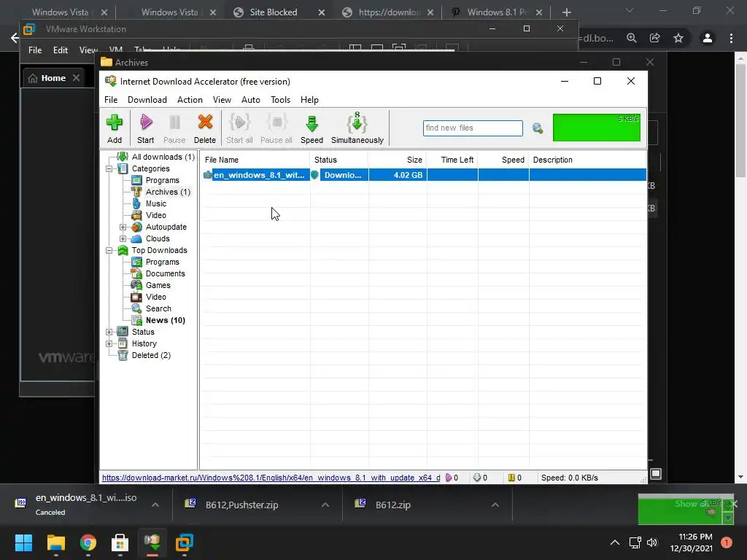
Task: Select the Deleted (2) item
Action: [151, 355]
